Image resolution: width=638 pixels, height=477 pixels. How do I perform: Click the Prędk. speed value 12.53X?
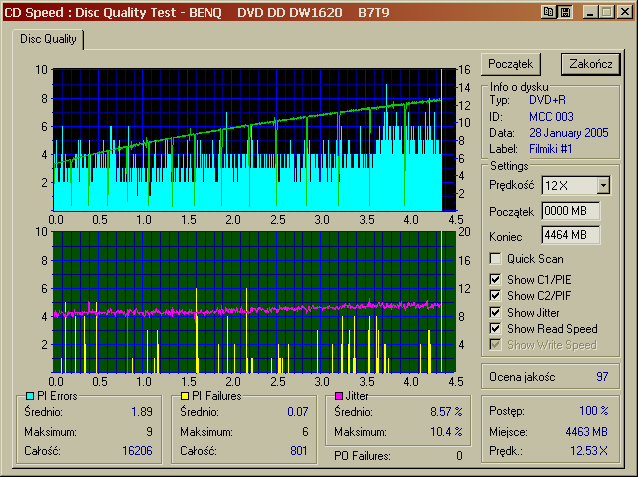point(589,451)
